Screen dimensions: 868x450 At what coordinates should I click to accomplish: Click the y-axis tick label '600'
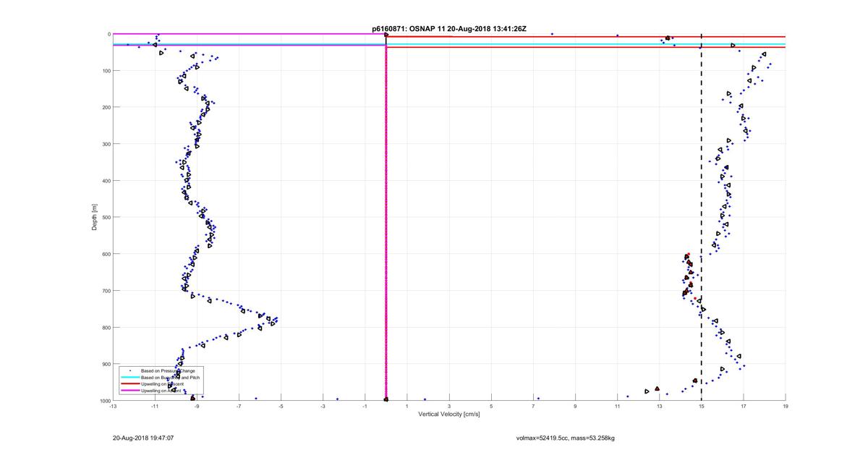click(x=106, y=254)
